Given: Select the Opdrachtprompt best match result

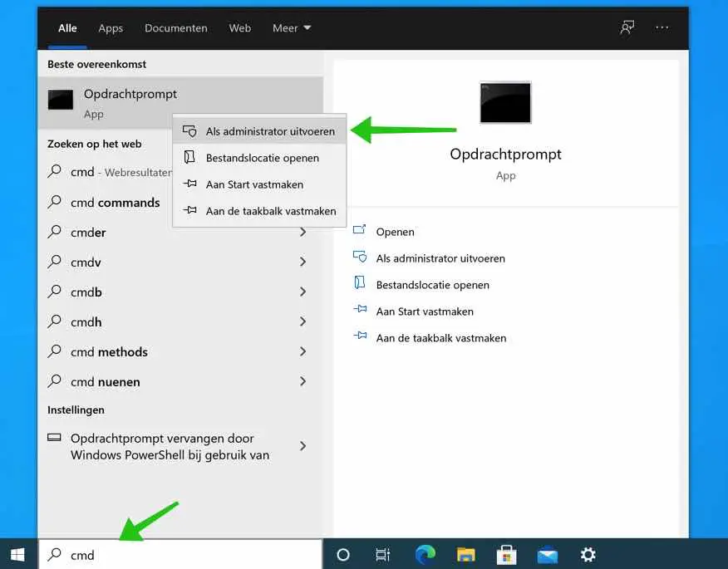Looking at the screenshot, I should click(x=180, y=102).
